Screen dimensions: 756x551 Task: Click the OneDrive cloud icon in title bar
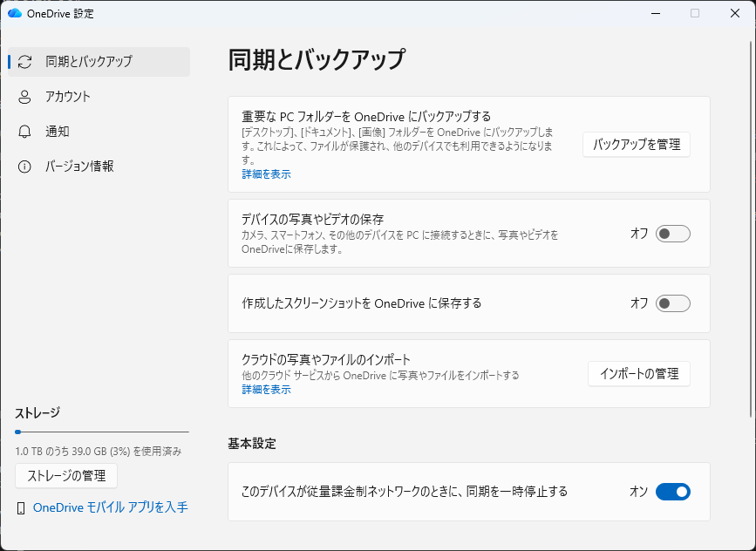(x=15, y=13)
